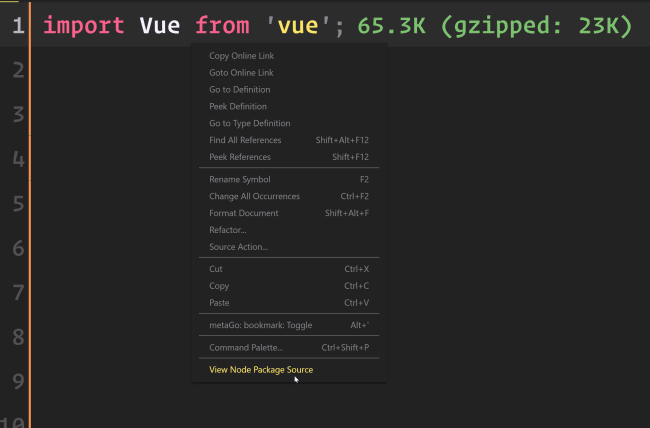Click View Node Package Source
The width and height of the screenshot is (650, 428).
tap(261, 369)
